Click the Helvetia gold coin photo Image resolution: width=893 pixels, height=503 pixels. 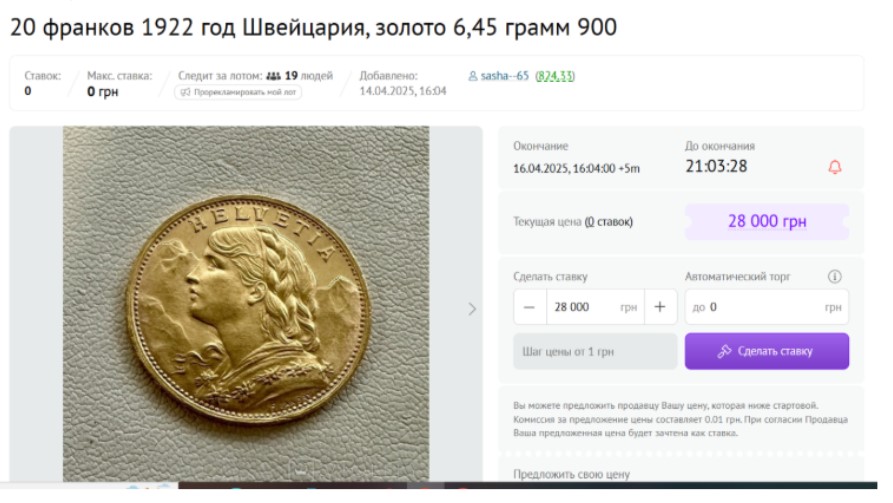246,304
